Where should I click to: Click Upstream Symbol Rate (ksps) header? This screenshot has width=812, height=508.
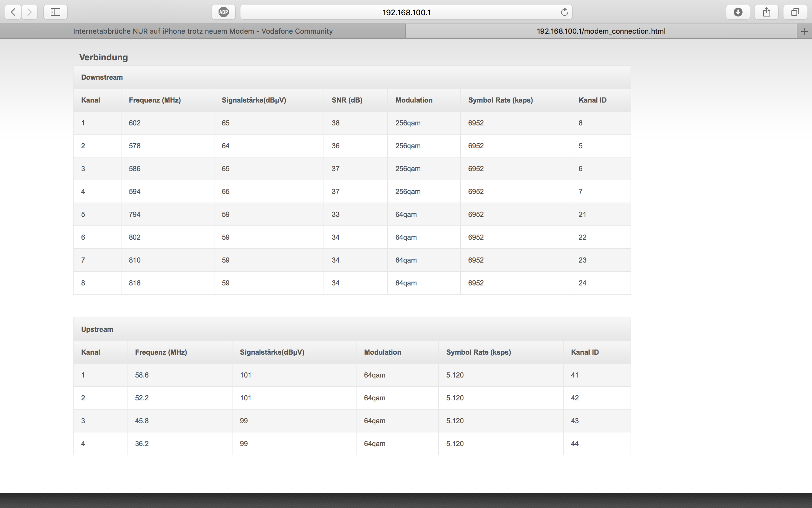pyautogui.click(x=478, y=352)
